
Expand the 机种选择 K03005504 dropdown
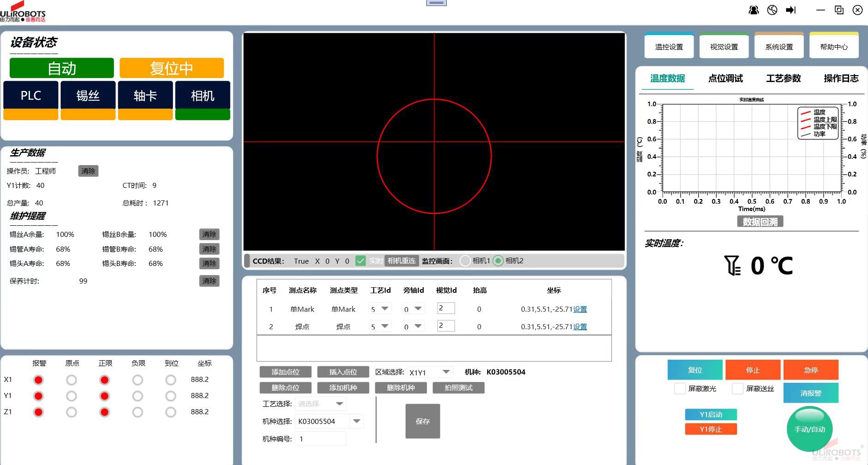[x=356, y=421]
